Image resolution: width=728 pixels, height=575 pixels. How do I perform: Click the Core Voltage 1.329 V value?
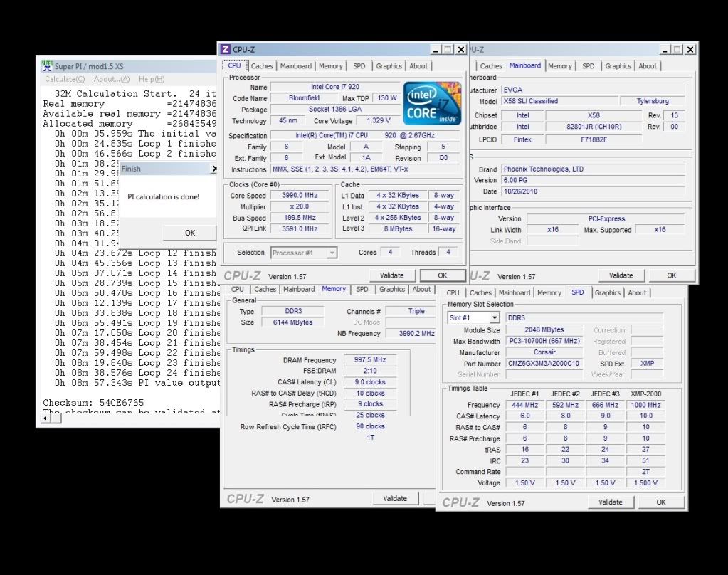[379, 120]
